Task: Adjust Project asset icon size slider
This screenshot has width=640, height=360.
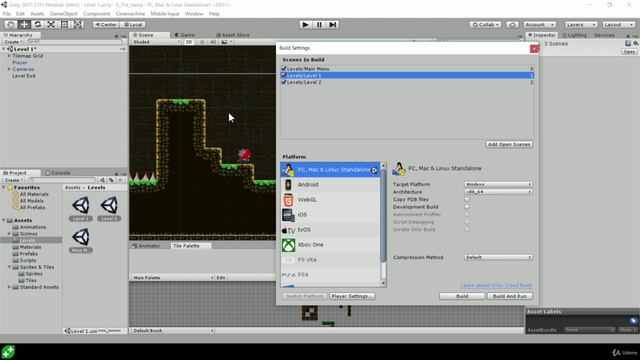Action: coord(108,331)
